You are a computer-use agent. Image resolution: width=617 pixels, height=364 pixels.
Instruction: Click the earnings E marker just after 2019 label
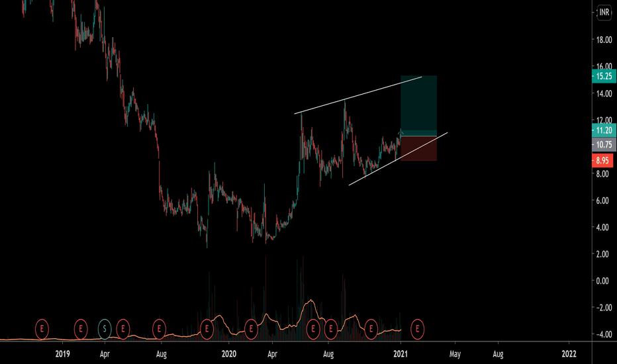point(81,329)
